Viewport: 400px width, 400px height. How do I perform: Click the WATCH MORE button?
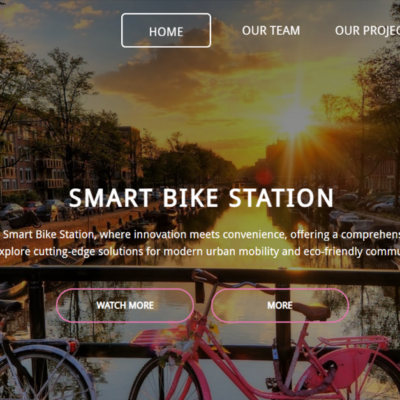(125, 305)
